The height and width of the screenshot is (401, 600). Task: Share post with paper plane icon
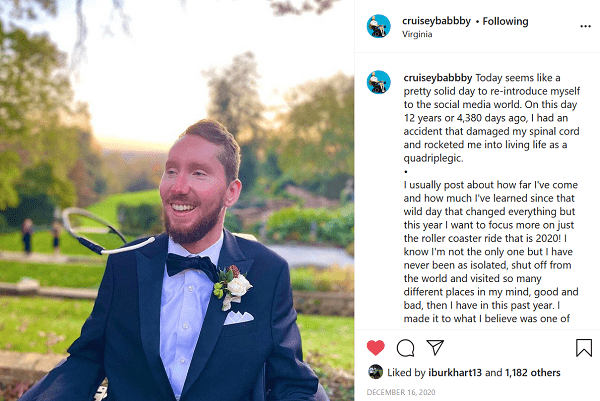point(435,347)
